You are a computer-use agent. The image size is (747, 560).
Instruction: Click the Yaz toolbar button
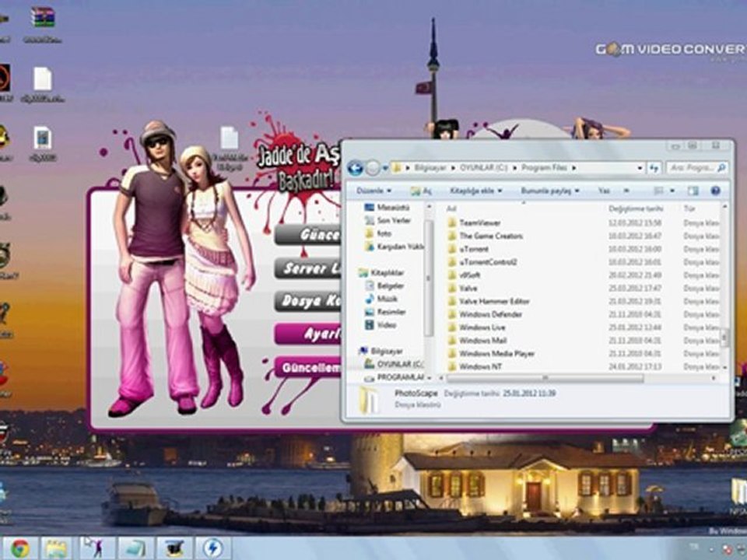point(604,191)
